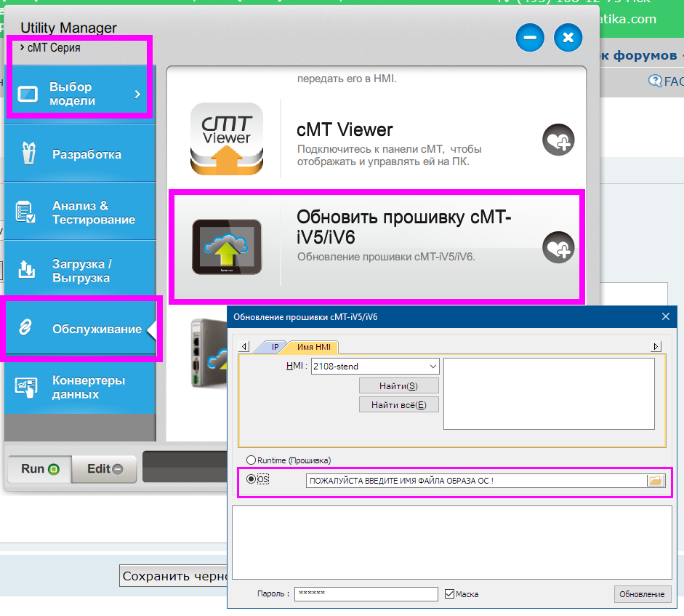Select the Обслуживание sidebar section
This screenshot has height=616, width=684.
[80, 328]
